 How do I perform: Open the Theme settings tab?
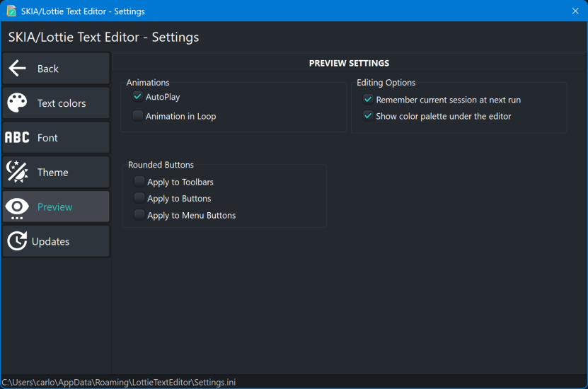56,172
